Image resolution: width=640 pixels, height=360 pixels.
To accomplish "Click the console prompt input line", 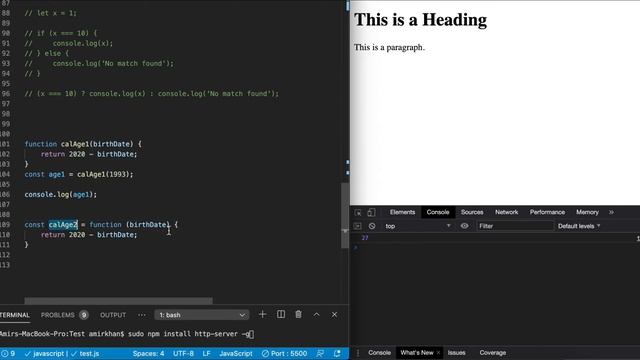I will (x=494, y=247).
